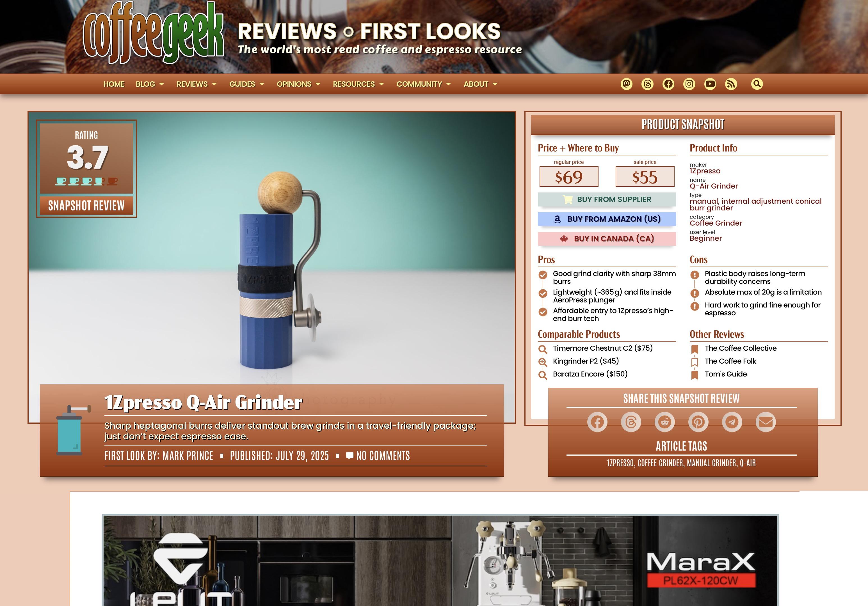Open the Instagram icon in navbar
This screenshot has height=606, width=868.
click(689, 84)
